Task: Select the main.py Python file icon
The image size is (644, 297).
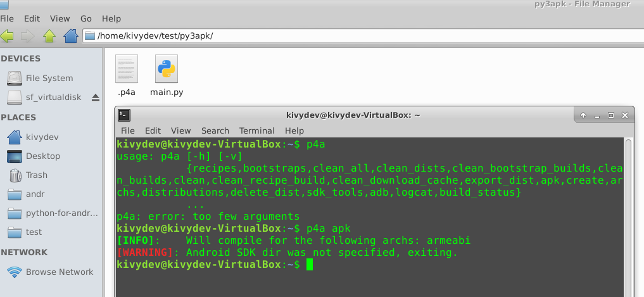Action: tap(167, 68)
